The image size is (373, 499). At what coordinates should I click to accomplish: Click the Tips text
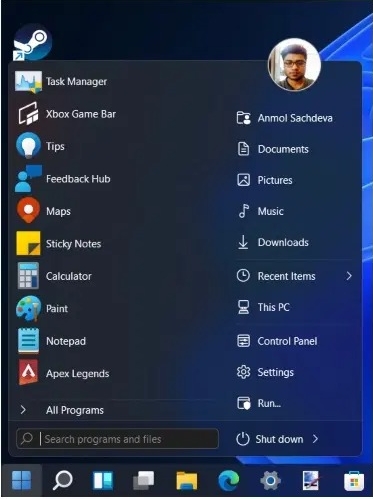tap(55, 146)
